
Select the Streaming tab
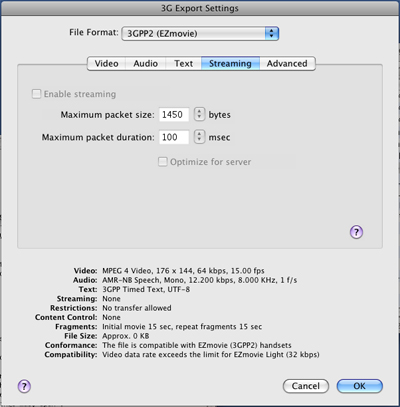tap(230, 63)
